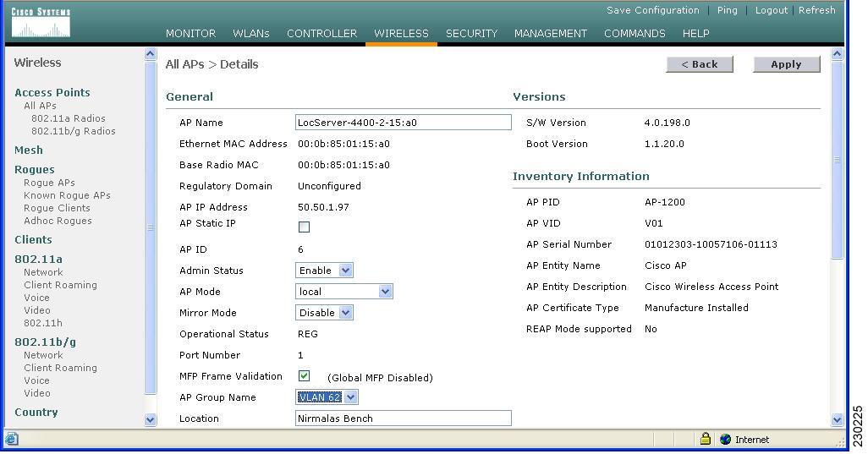The image size is (868, 454).
Task: Toggle the AP Static IP checkbox
Action: tap(304, 227)
